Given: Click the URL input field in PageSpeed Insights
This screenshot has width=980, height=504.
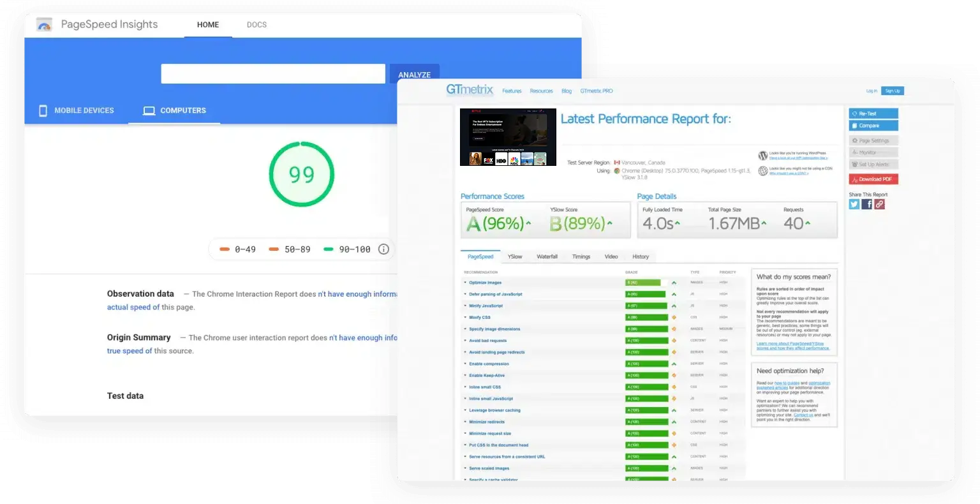Looking at the screenshot, I should point(273,74).
